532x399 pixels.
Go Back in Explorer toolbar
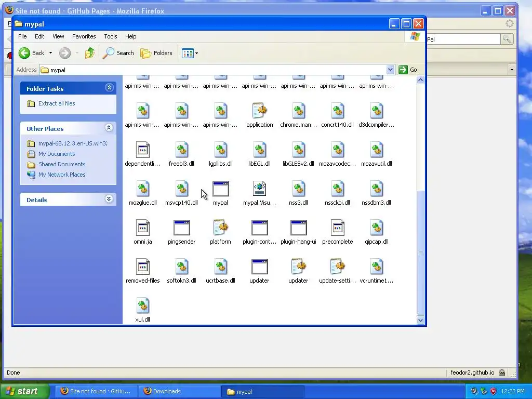tap(31, 53)
